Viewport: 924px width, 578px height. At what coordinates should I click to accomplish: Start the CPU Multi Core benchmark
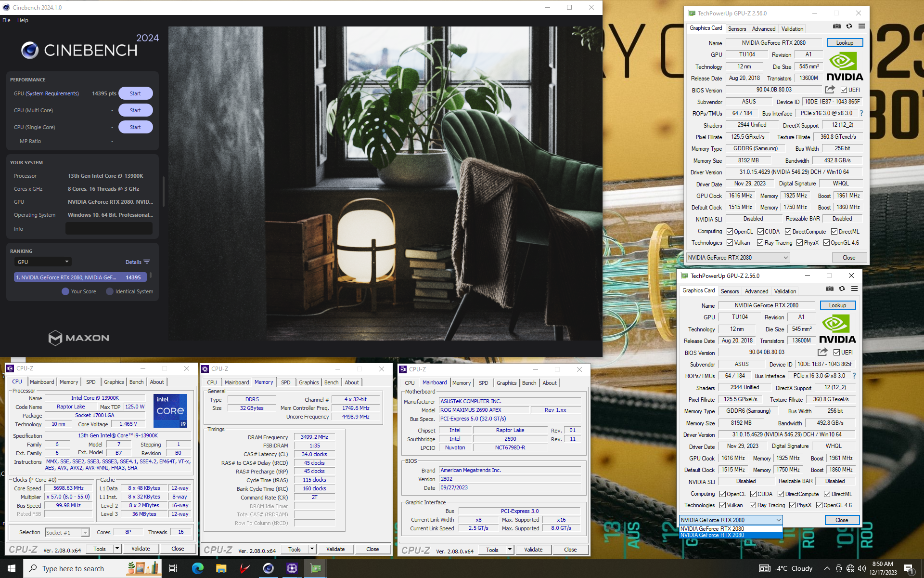click(x=135, y=110)
